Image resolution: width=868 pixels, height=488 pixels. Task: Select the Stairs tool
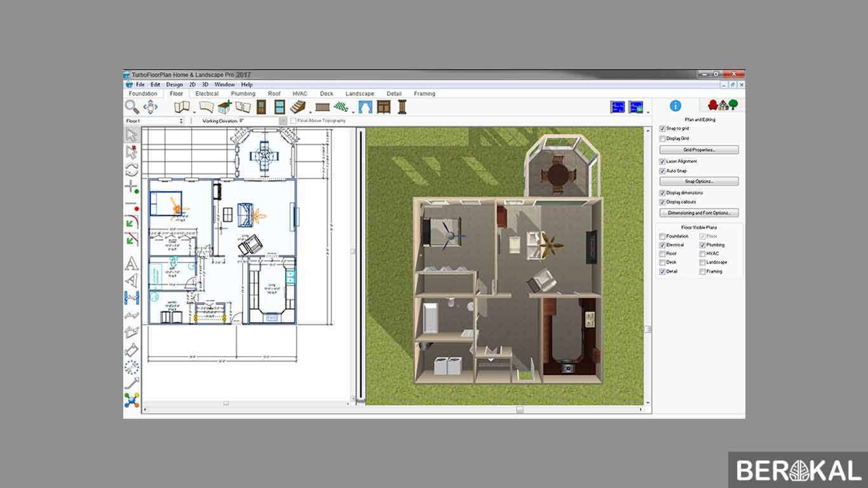click(298, 107)
